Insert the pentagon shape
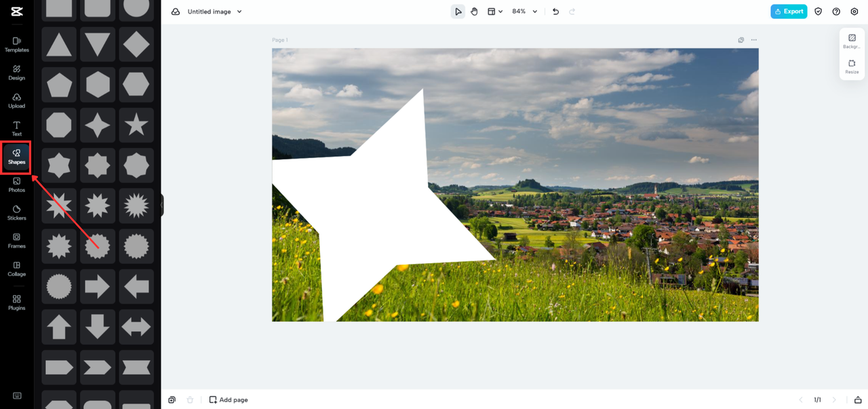Image resolution: width=868 pixels, height=409 pixels. (x=59, y=85)
